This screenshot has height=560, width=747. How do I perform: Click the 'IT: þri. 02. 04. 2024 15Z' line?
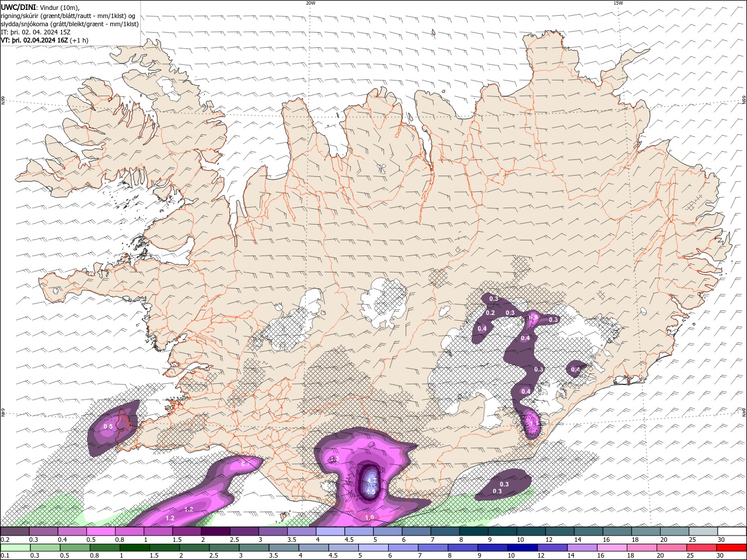(36, 32)
